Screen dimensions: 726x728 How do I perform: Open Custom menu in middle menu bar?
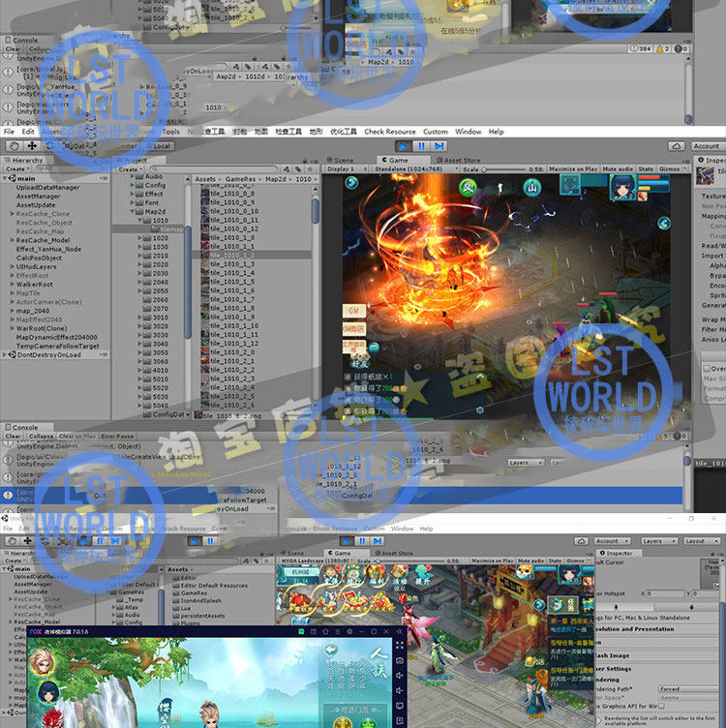(436, 132)
